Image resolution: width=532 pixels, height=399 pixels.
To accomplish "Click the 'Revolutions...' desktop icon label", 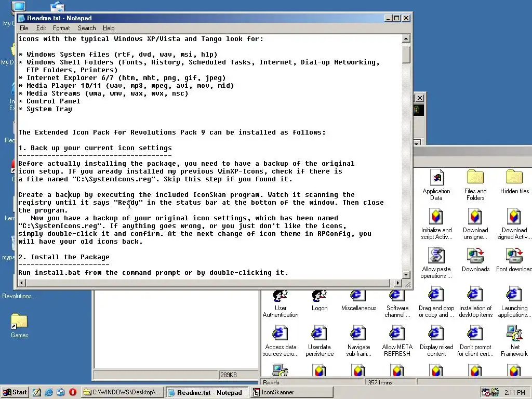I will pyautogui.click(x=19, y=296).
